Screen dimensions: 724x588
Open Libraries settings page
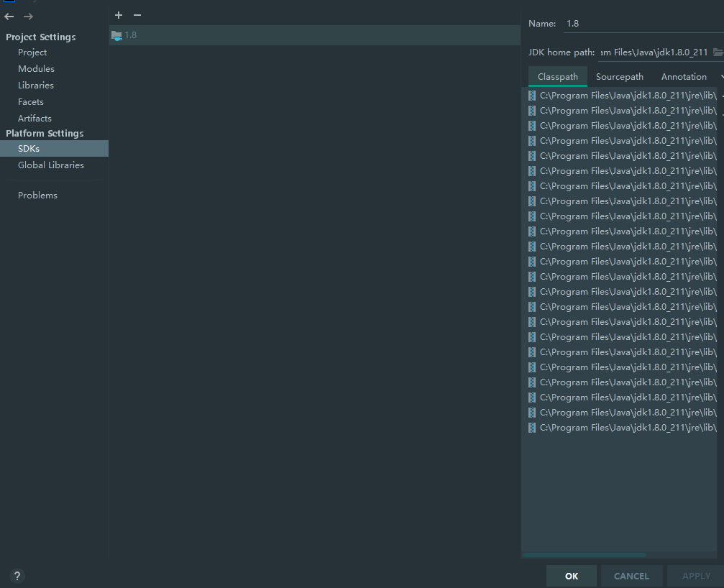click(x=35, y=86)
